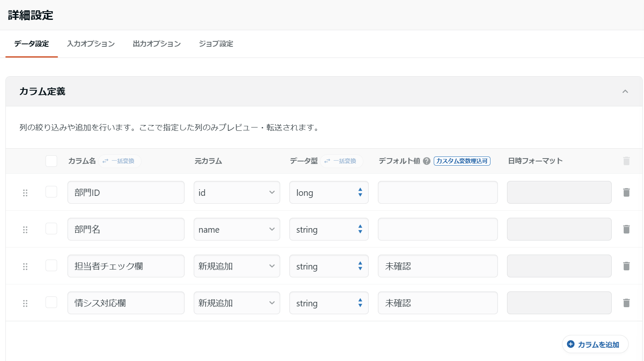
Task: Edit the 担当者チェック欄 column name field
Action: (x=126, y=266)
